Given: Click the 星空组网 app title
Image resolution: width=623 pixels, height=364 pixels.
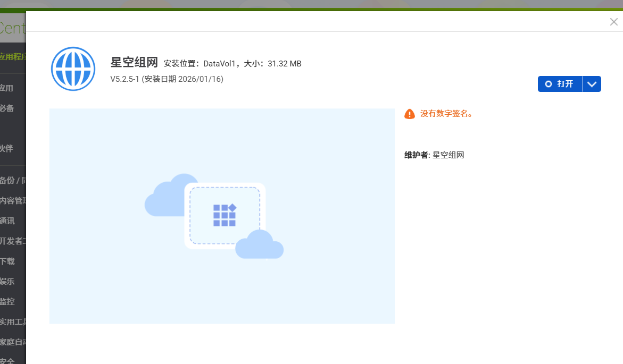Looking at the screenshot, I should pos(134,63).
